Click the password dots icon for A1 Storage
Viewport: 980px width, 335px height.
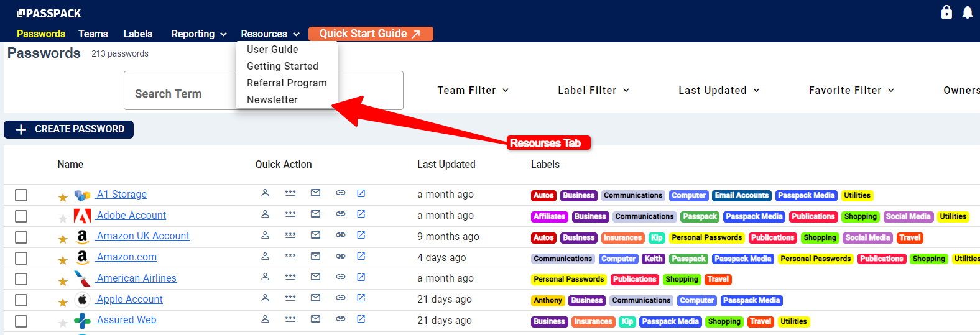pyautogui.click(x=290, y=193)
